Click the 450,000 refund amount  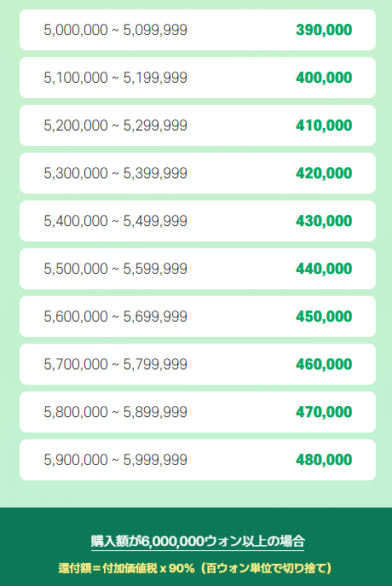click(324, 317)
